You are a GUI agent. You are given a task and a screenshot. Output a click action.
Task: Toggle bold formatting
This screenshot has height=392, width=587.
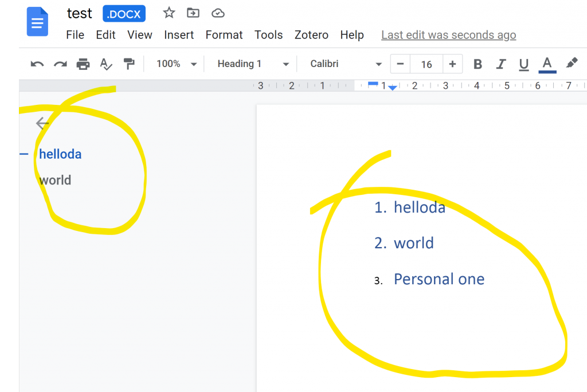point(478,64)
